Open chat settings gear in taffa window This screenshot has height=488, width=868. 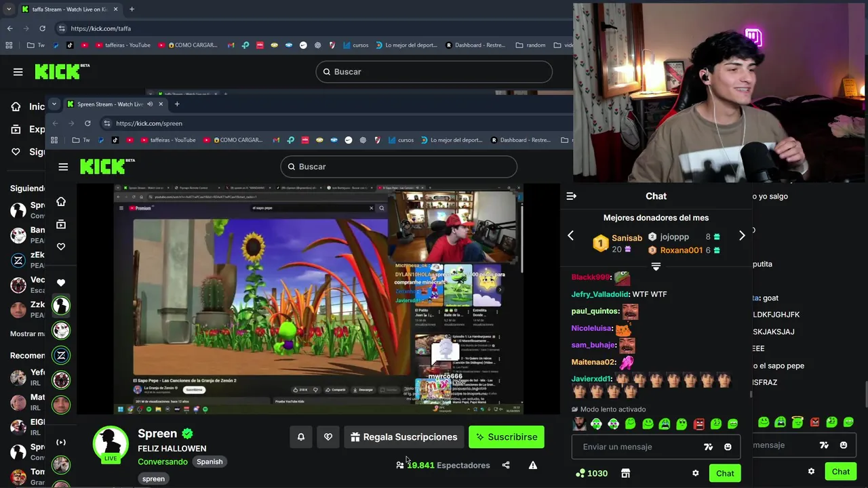pos(811,471)
